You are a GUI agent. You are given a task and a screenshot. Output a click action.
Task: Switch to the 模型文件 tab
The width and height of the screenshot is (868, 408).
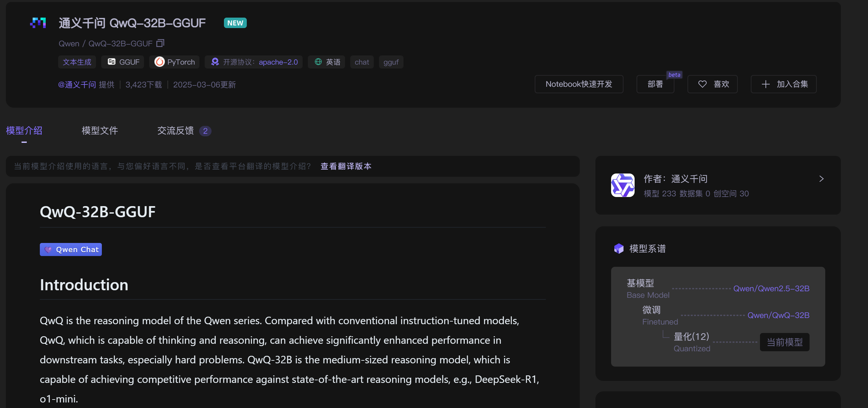[100, 130]
